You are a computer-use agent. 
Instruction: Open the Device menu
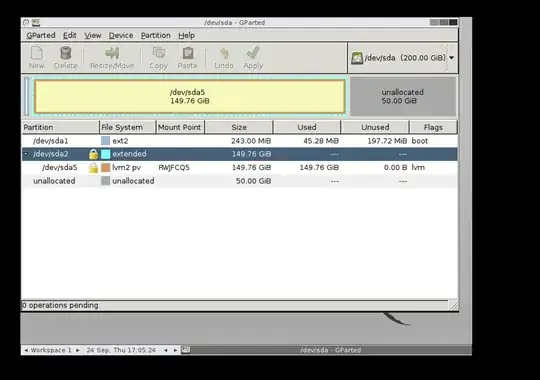click(x=121, y=35)
